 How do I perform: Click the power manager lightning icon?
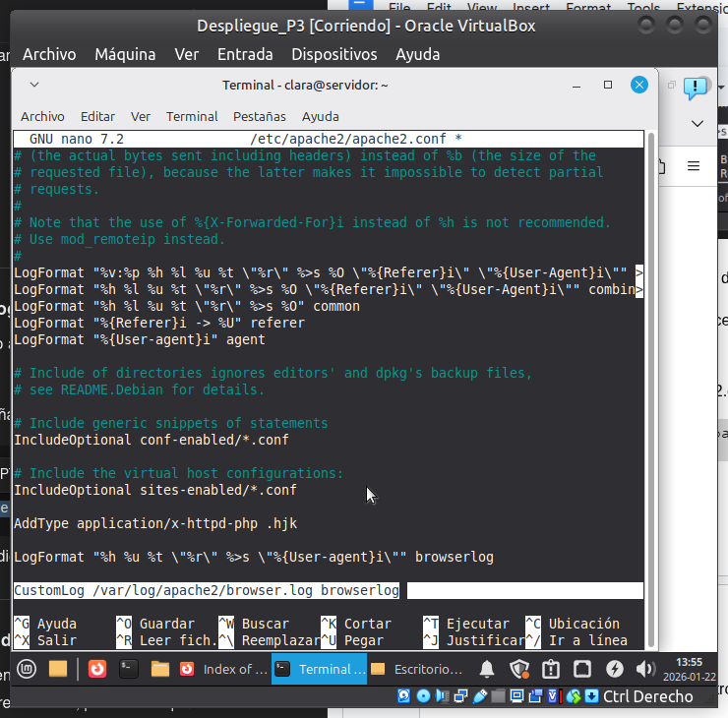(x=614, y=670)
